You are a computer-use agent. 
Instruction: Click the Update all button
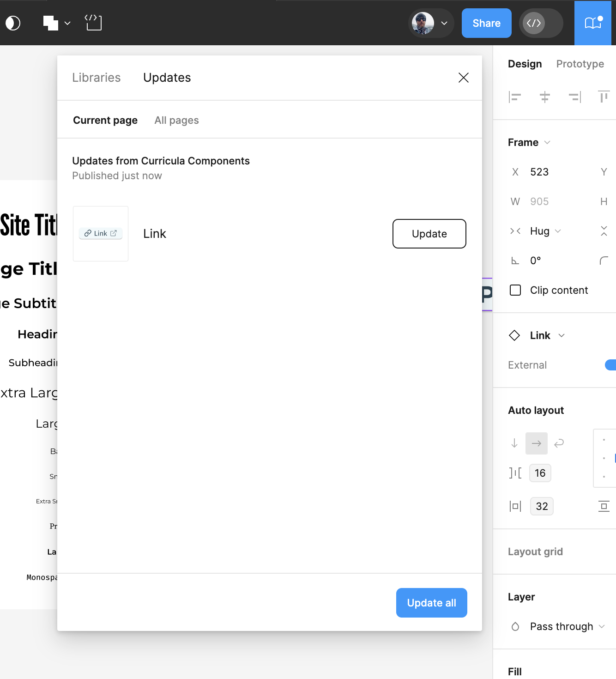coord(431,602)
